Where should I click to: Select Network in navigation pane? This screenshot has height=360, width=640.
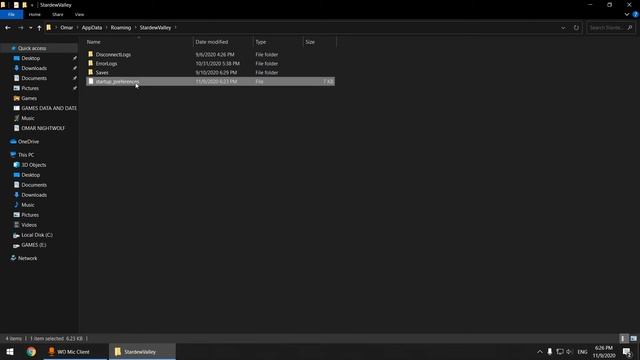pyautogui.click(x=27, y=258)
